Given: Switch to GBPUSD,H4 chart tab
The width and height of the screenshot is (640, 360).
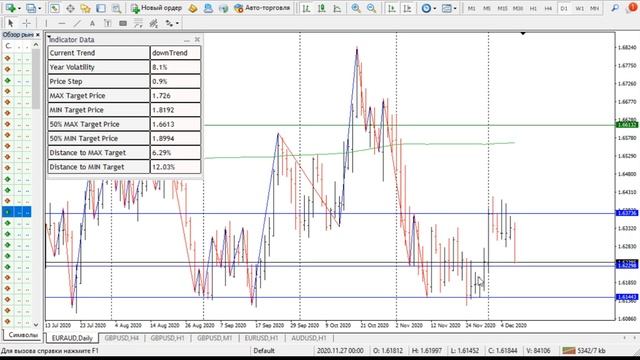Looking at the screenshot, I should (122, 338).
